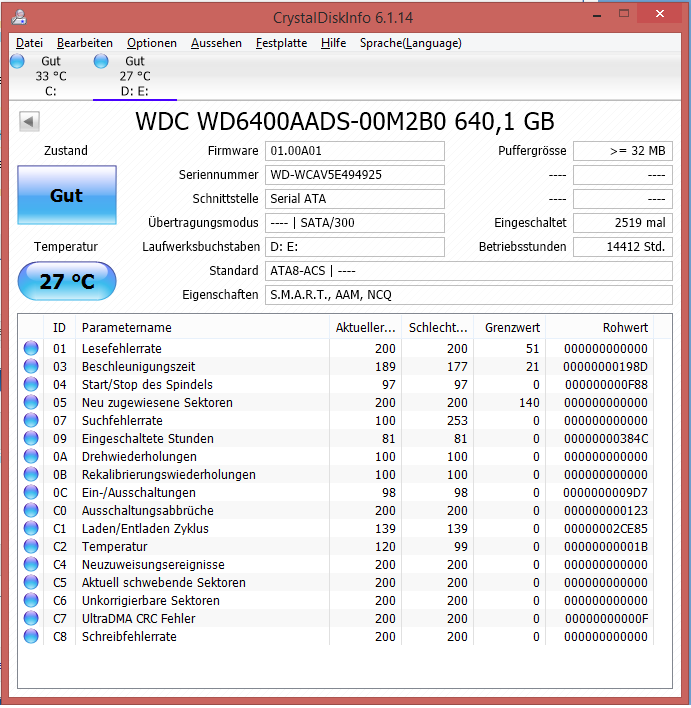This screenshot has height=708, width=691.
Task: Open the Festplatte menu
Action: pos(281,43)
